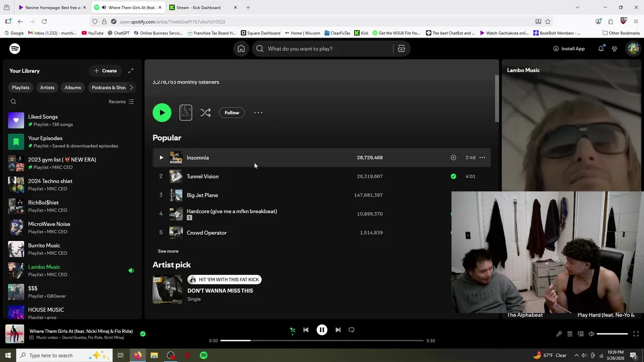Open the Other Bookmarks folder
This screenshot has height=362, width=644.
(x=621, y=33)
